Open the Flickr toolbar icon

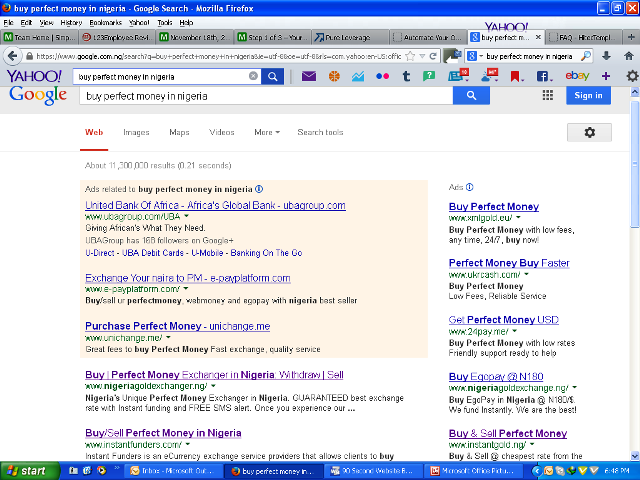click(x=382, y=76)
